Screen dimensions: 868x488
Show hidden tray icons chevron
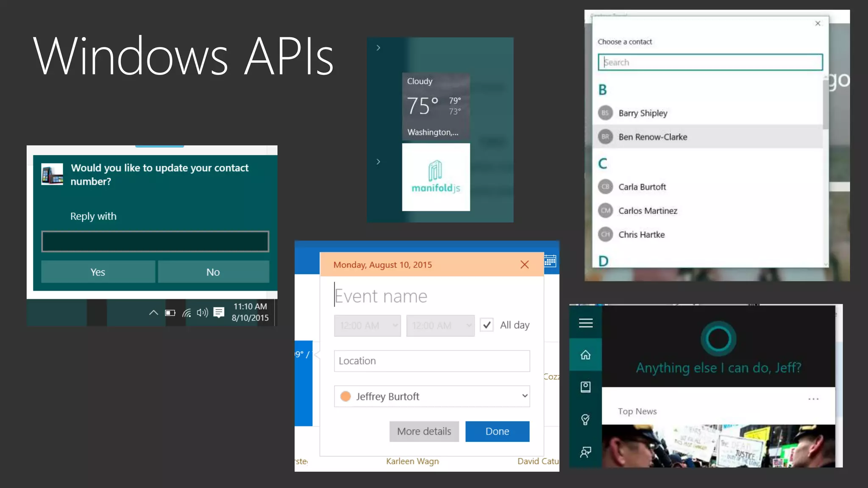click(x=153, y=313)
